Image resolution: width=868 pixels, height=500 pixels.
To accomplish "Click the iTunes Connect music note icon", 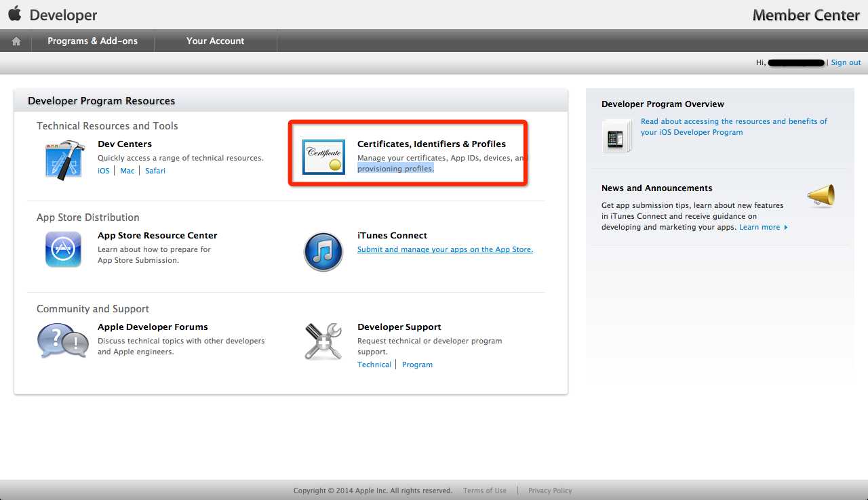I will [323, 251].
